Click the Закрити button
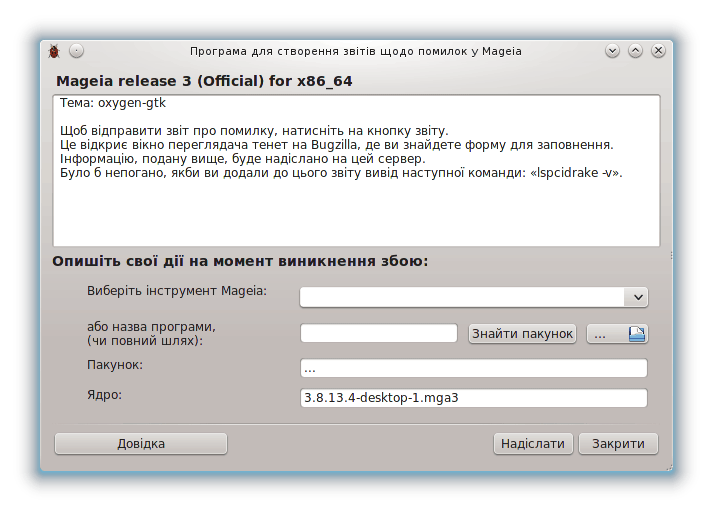This screenshot has width=713, height=511. (x=618, y=444)
